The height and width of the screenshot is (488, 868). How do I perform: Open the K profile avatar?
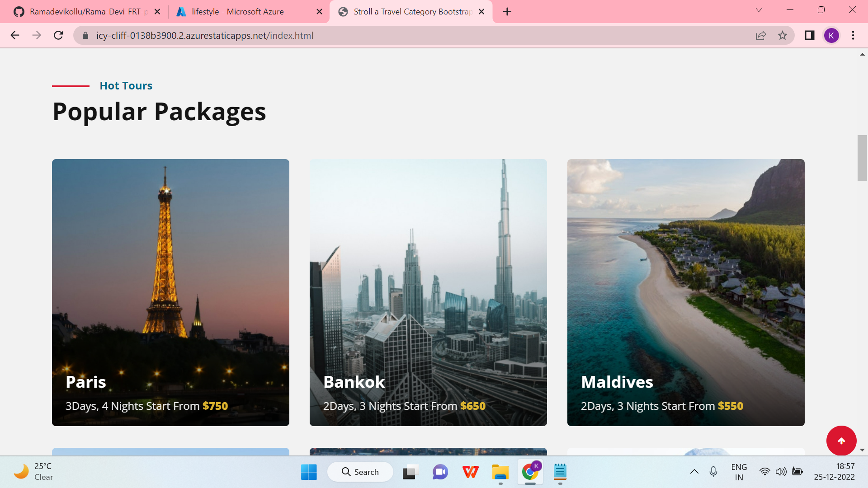tap(831, 35)
